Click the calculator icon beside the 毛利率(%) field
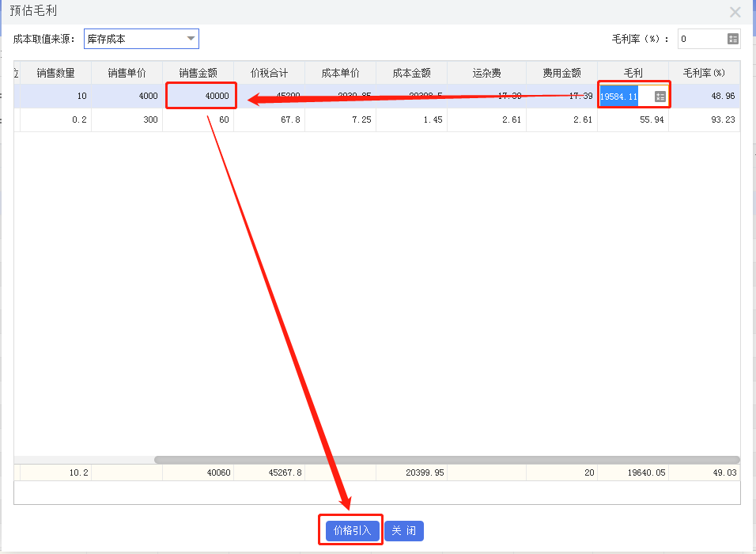Image resolution: width=756 pixels, height=554 pixels. (731, 37)
